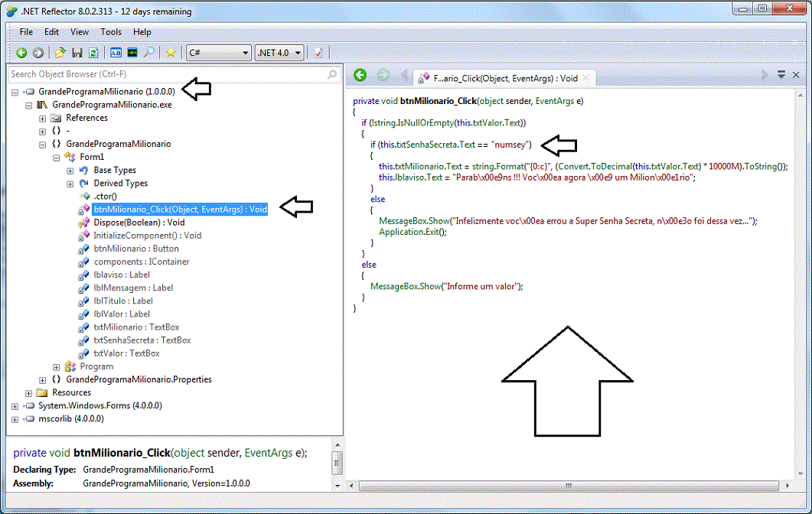Image resolution: width=812 pixels, height=514 pixels.
Task: Click the grey Forward arrow in main toolbar
Action: 38,52
